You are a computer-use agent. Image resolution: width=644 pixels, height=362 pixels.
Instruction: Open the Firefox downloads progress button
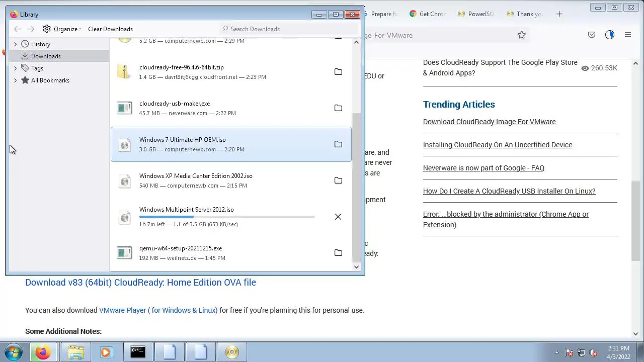(x=610, y=35)
